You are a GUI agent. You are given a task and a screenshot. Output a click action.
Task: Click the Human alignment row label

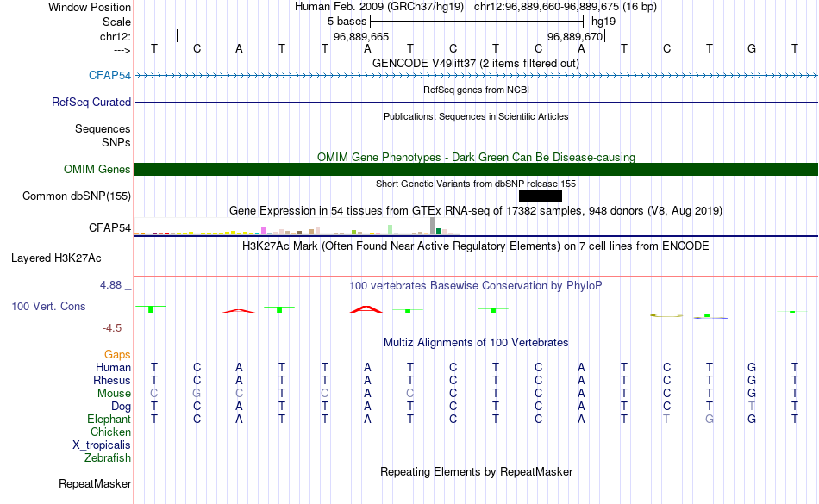(x=113, y=367)
